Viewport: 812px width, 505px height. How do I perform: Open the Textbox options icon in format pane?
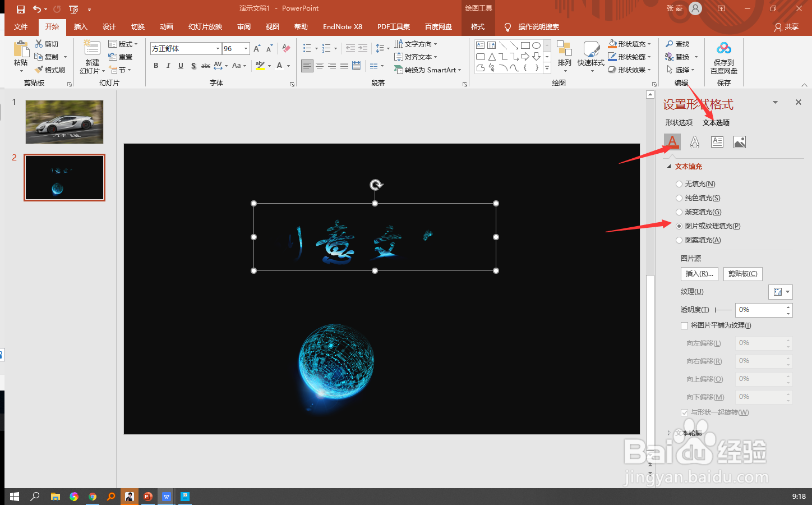pos(717,142)
